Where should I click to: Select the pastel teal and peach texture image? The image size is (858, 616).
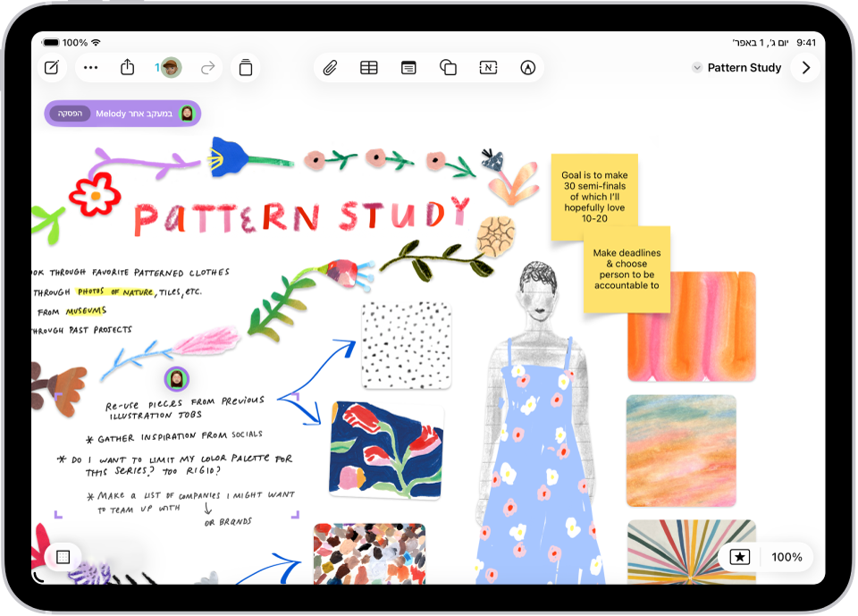(681, 451)
